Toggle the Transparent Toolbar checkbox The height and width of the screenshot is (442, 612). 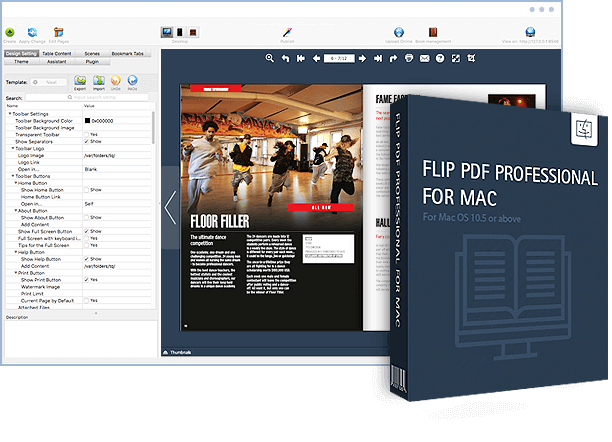tap(86, 134)
